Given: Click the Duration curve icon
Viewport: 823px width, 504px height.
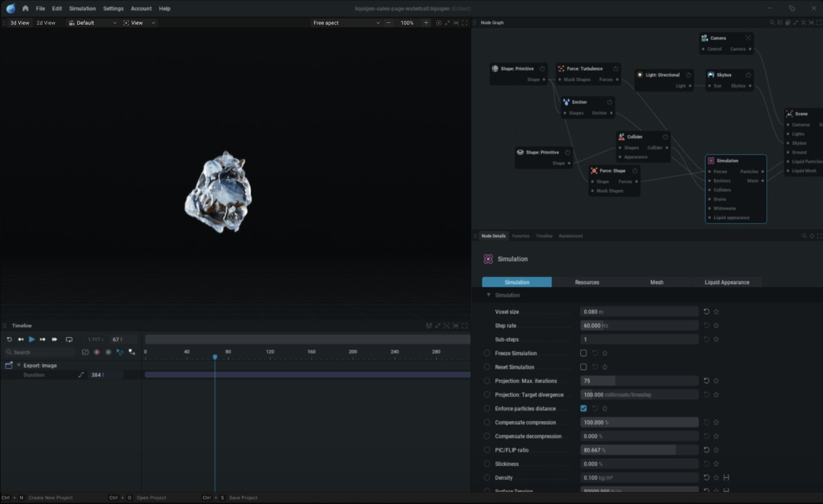Looking at the screenshot, I should (x=81, y=375).
